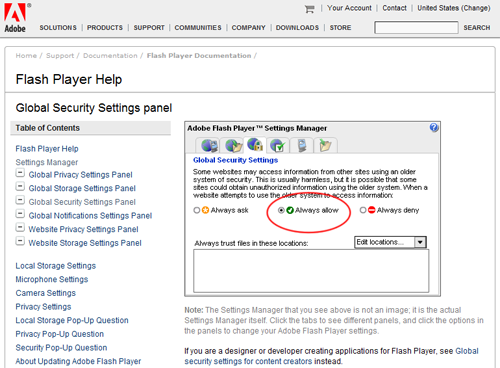Follow Global security settings for content creators link
This screenshot has height=368, width=500.
pos(248,361)
